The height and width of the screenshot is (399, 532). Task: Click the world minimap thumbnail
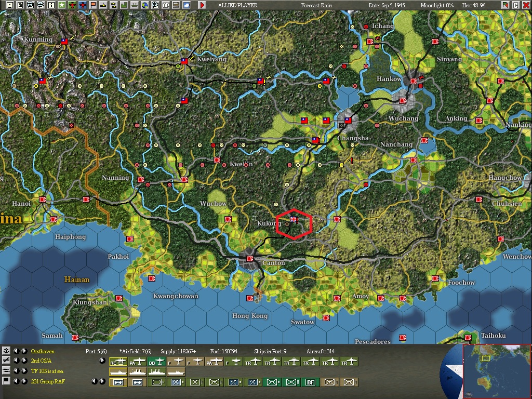point(496,371)
